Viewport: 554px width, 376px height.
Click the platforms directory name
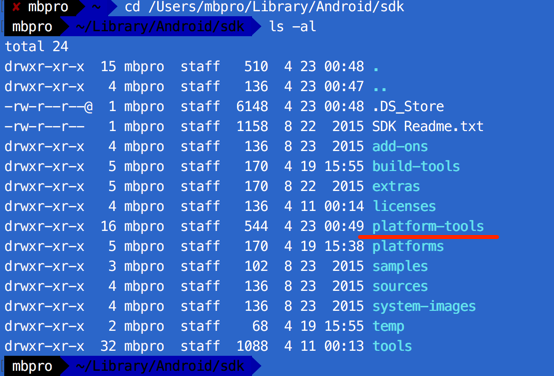(408, 246)
